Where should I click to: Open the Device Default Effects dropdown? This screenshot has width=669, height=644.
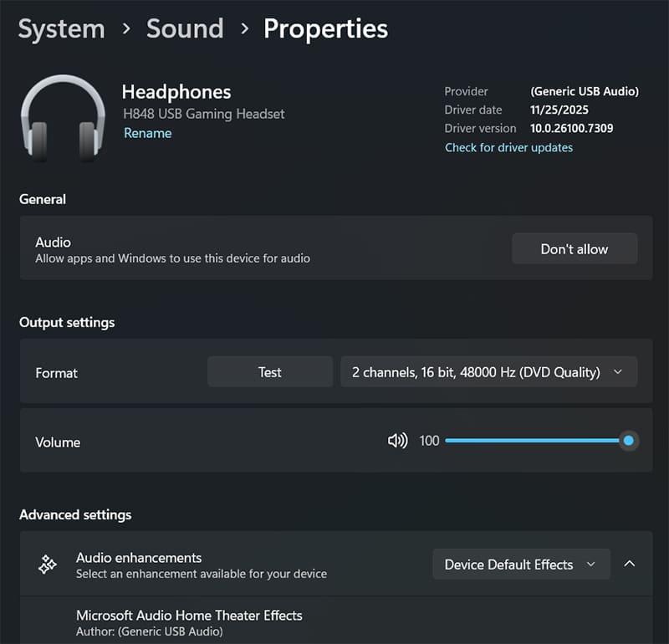pos(520,564)
